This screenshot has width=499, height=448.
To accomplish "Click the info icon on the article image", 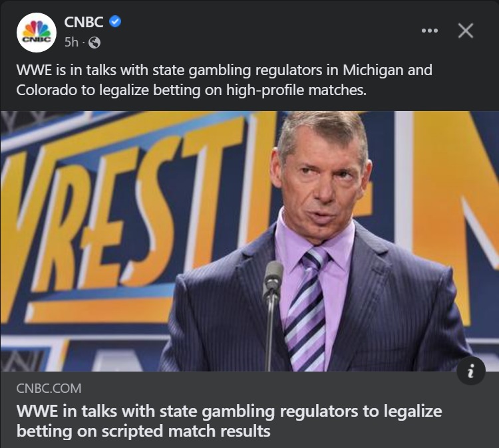I will [x=471, y=371].
